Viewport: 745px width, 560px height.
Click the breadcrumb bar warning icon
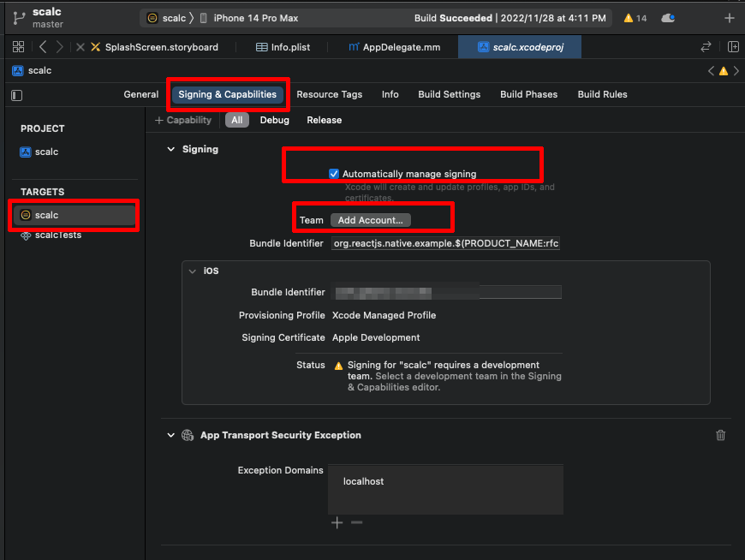(x=723, y=71)
